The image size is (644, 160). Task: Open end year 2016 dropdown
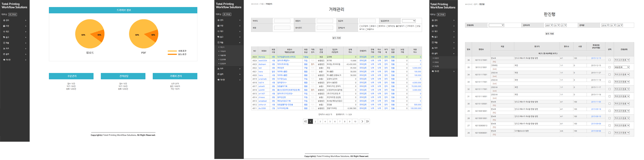tap(605, 25)
